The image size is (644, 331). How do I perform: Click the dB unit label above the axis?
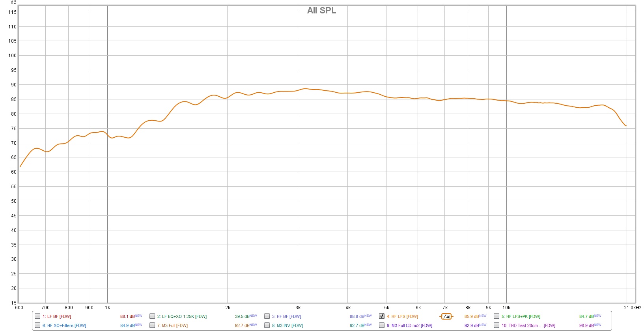13,2
